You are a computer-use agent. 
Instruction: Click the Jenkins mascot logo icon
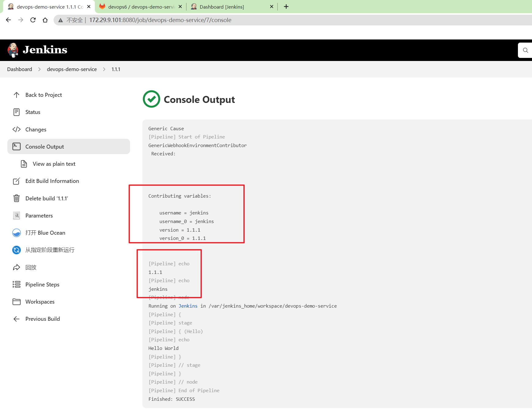[x=13, y=50]
